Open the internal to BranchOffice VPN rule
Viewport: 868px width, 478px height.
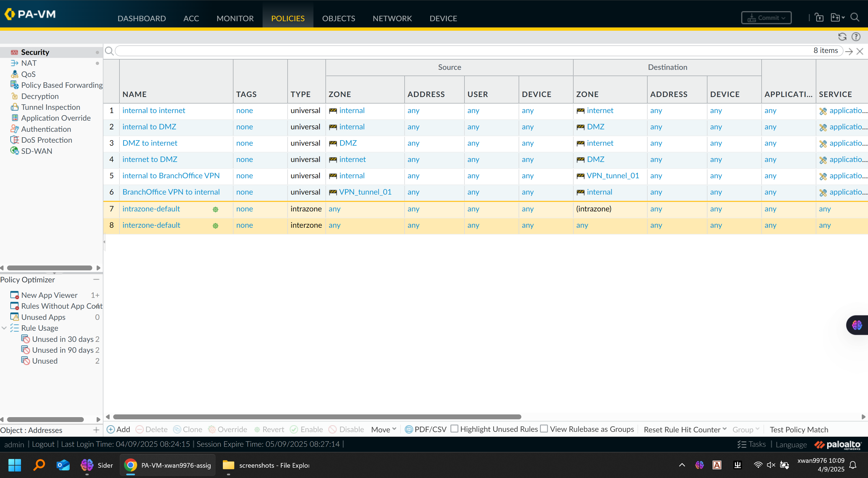171,176
